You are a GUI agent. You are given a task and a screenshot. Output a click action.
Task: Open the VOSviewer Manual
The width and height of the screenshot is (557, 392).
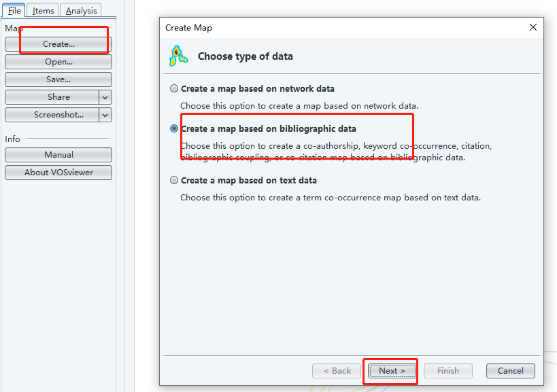58,154
